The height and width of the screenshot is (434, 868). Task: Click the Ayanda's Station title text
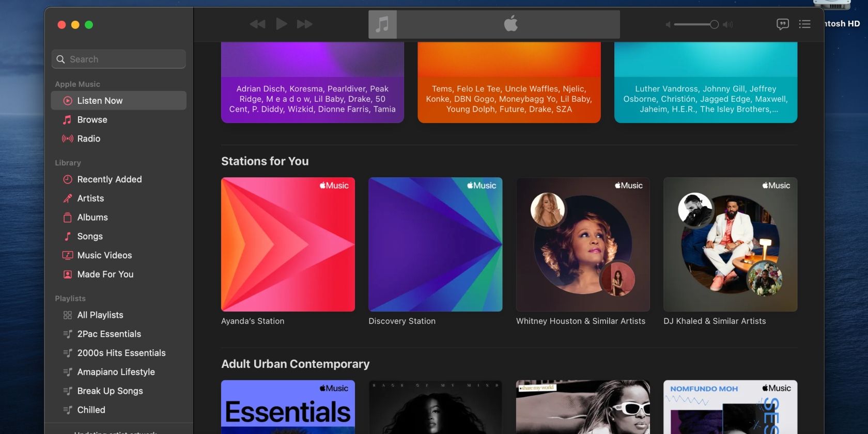click(253, 321)
